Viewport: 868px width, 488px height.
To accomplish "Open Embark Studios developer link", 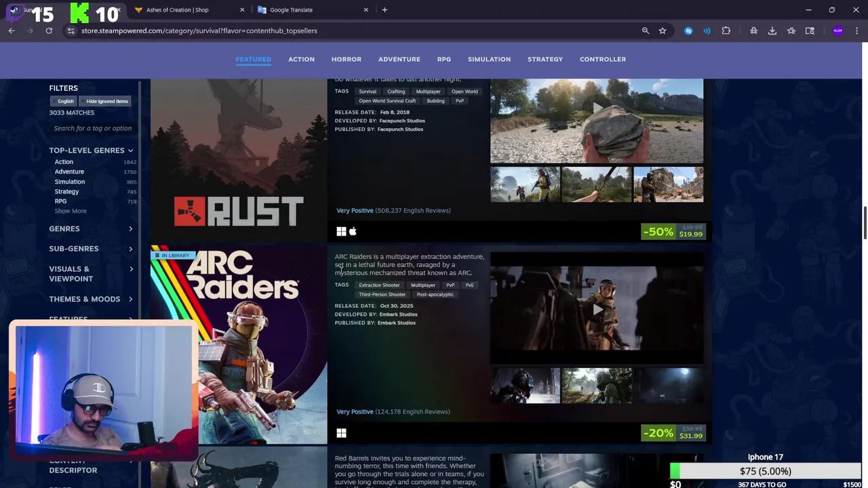I will (398, 314).
